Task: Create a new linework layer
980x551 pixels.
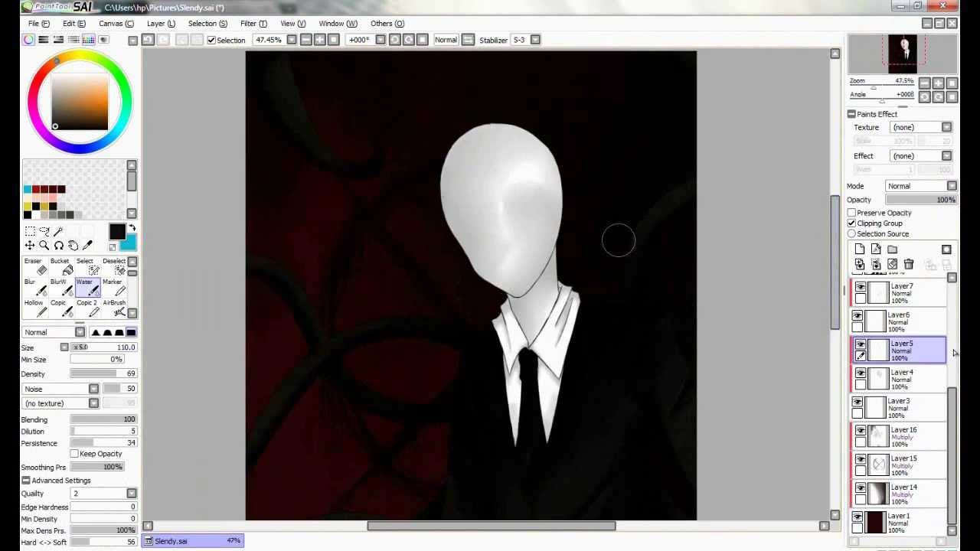Action: pos(876,249)
